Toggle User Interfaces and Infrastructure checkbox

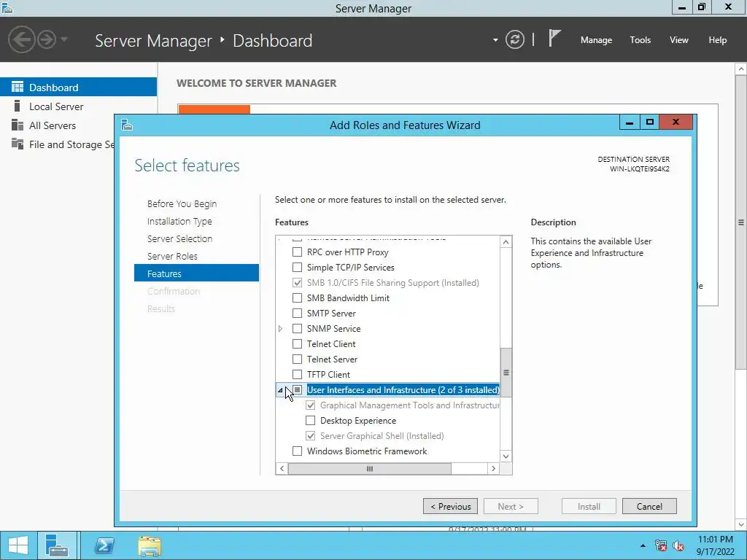point(297,389)
